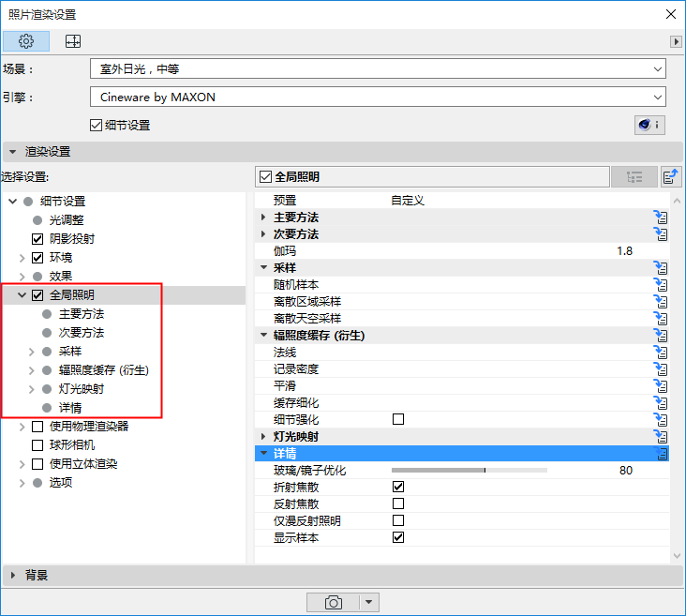Open the 引擎 Cineware dropdown

click(378, 98)
